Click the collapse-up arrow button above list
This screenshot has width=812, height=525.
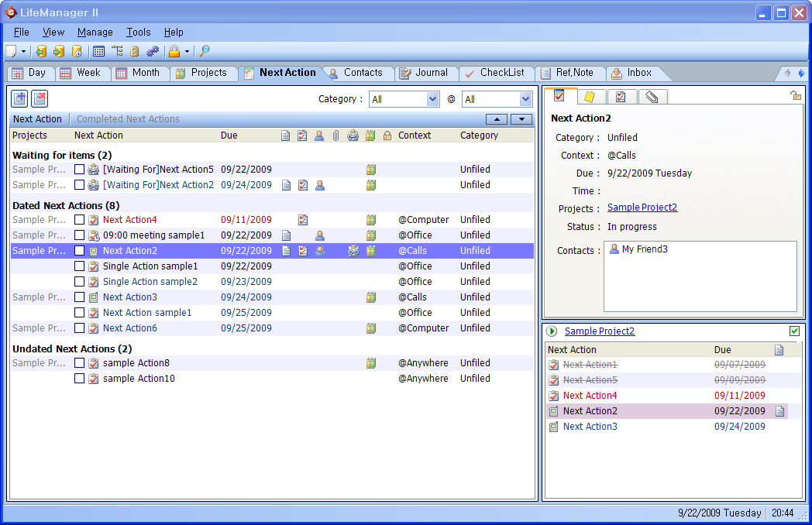coord(497,119)
